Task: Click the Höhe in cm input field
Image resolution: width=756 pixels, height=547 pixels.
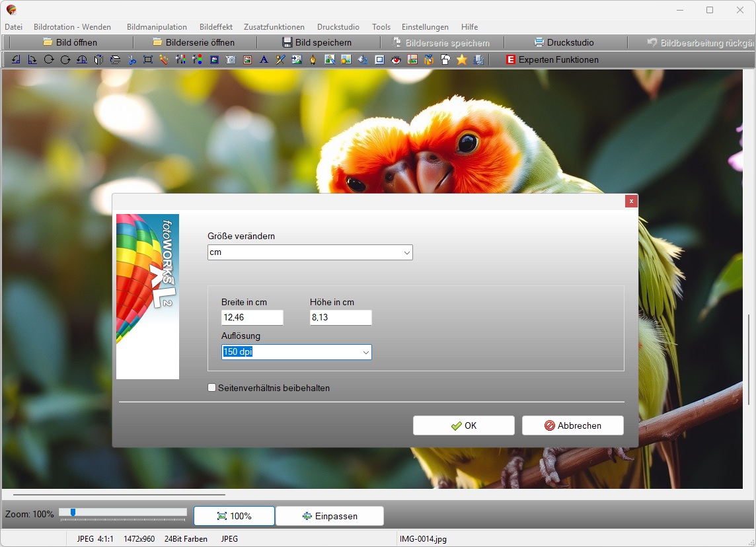Action: pos(340,318)
